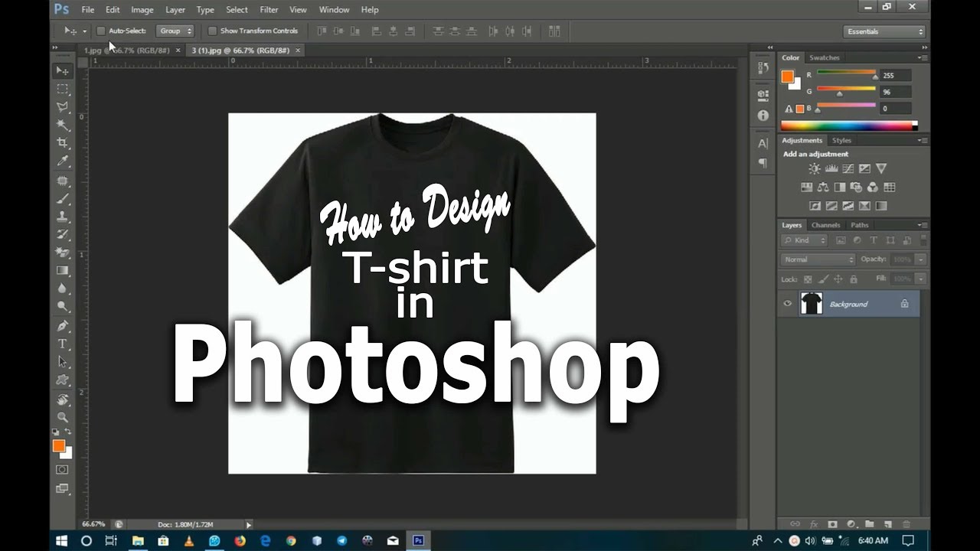Image resolution: width=980 pixels, height=551 pixels.
Task: Open the File menu
Action: [x=88, y=10]
